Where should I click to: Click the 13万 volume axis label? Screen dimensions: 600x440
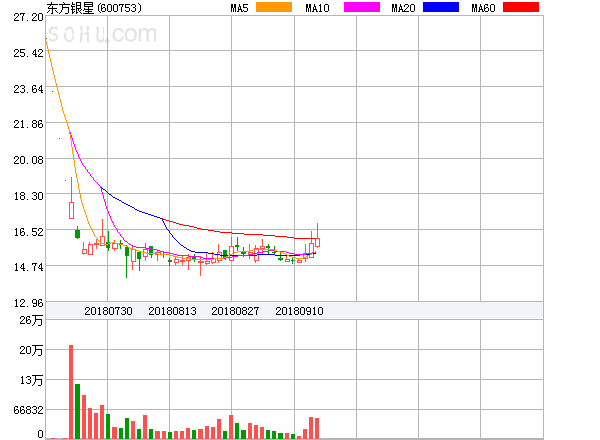tap(31, 380)
